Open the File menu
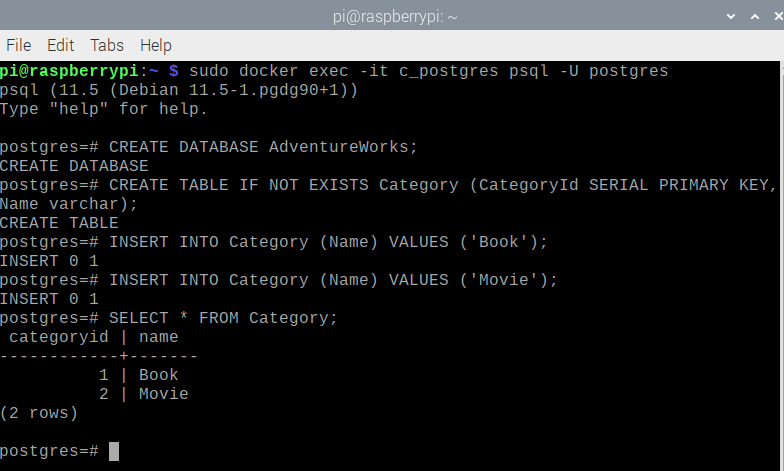The height and width of the screenshot is (471, 784). [19, 45]
